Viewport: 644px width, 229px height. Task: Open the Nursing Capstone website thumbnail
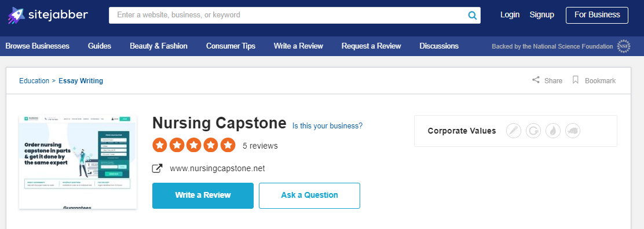[x=78, y=162]
